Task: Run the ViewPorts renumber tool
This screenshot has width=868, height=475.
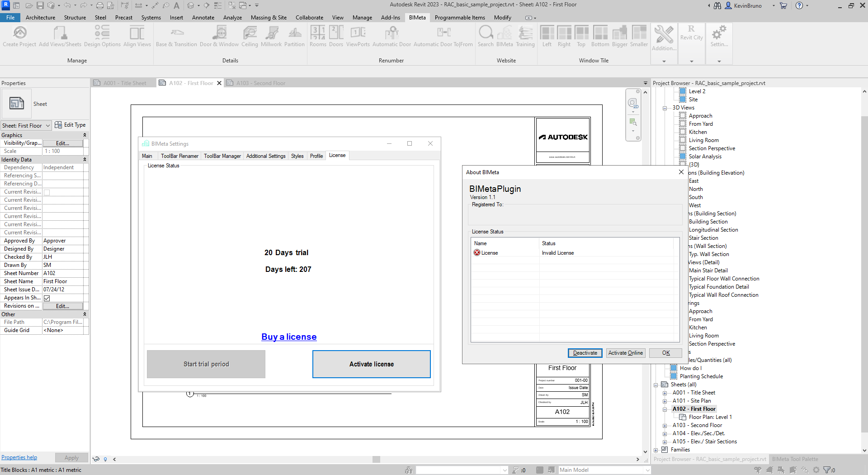Action: 358,36
